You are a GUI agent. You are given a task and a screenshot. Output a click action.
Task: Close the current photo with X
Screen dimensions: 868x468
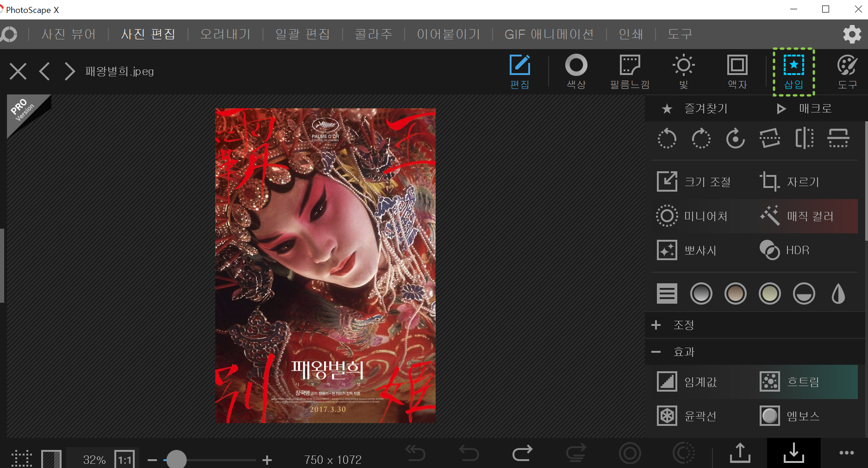(18, 71)
